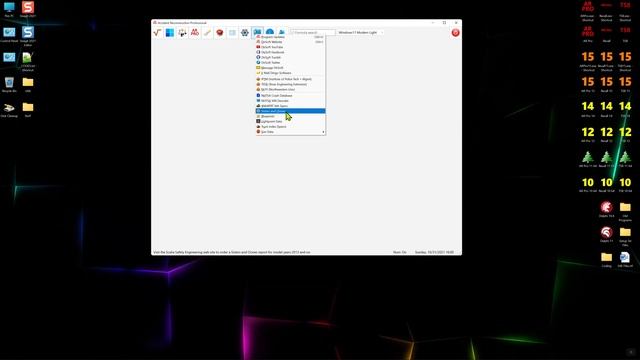Open the gear settings toolbar icon
640x360 pixels.
coord(244,33)
